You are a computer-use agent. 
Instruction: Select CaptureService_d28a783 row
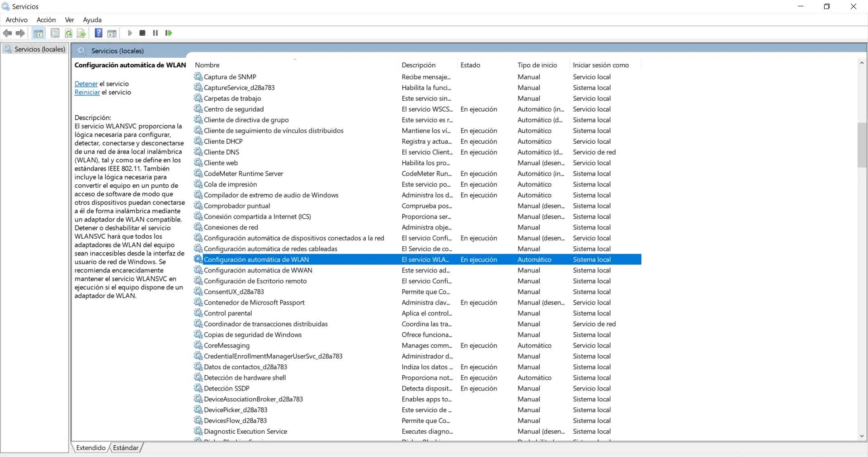coord(417,88)
